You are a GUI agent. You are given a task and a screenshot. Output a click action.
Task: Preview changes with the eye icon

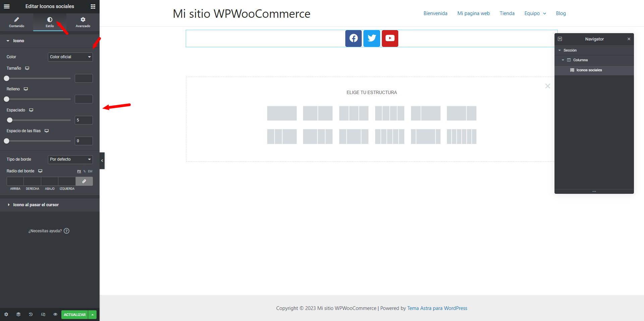(55, 315)
